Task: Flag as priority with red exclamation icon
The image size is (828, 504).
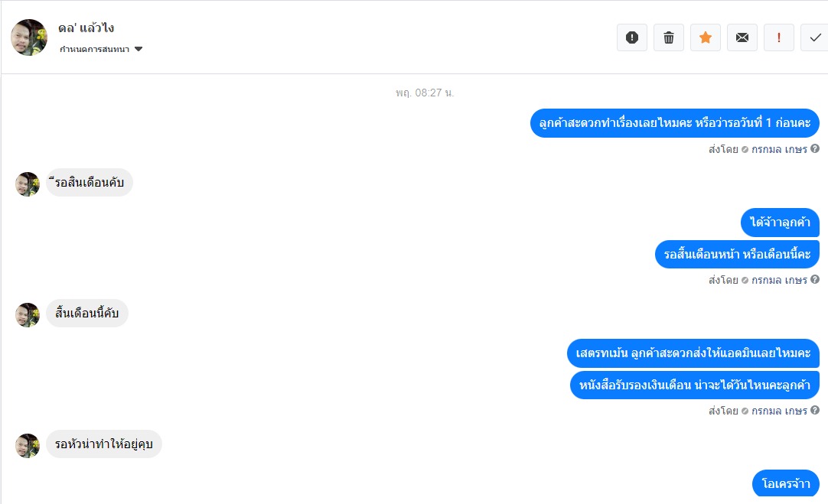Action: coord(779,37)
